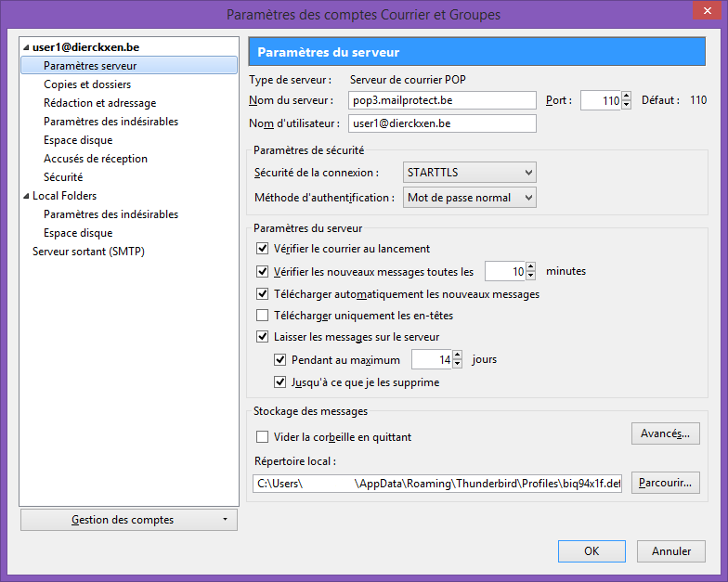
Task: Open the Gestion des comptes menu
Action: (128, 520)
